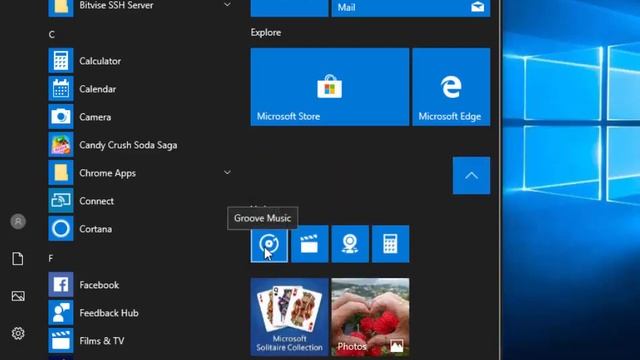Viewport: 640px width, 360px height.
Task: Open the Pictures sidebar icon
Action: point(18,296)
